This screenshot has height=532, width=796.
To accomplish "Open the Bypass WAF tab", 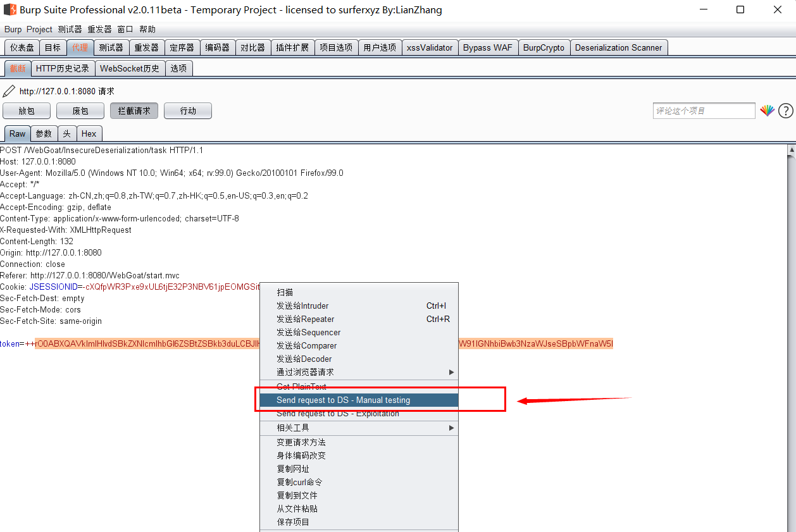I will tap(488, 47).
